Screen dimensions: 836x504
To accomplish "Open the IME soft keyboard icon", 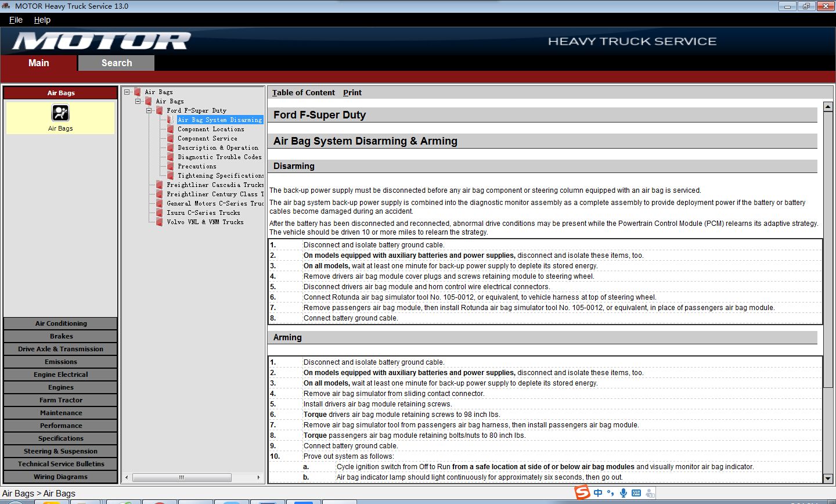I will pos(636,493).
